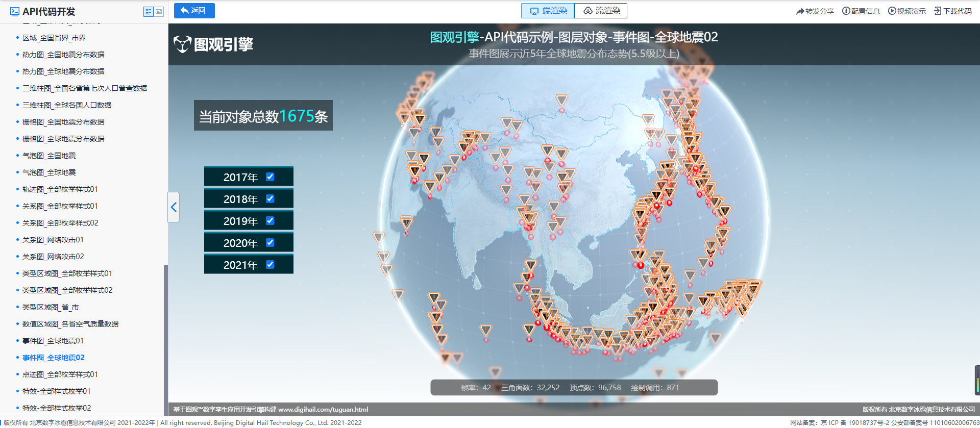This screenshot has height=428, width=980.
Task: Click the 返回 back button
Action: pyautogui.click(x=194, y=11)
